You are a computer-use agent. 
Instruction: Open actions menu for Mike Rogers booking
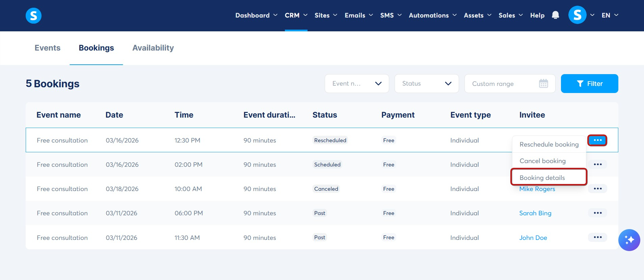click(597, 189)
